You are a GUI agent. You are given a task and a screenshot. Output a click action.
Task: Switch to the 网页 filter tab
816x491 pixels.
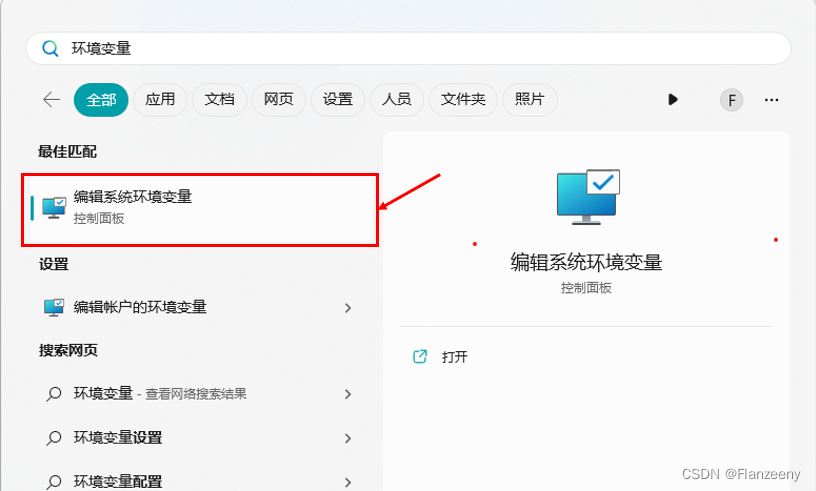pos(278,99)
